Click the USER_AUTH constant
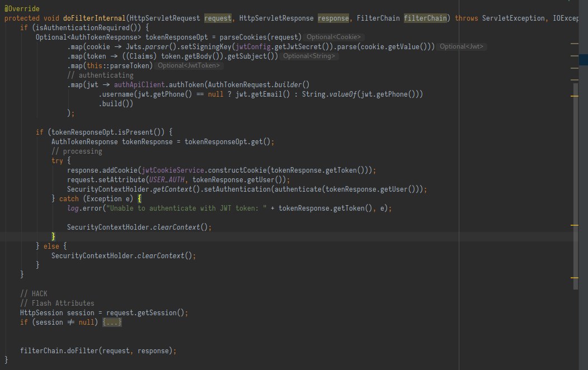Viewport: 588px width, 370px height. pos(167,180)
